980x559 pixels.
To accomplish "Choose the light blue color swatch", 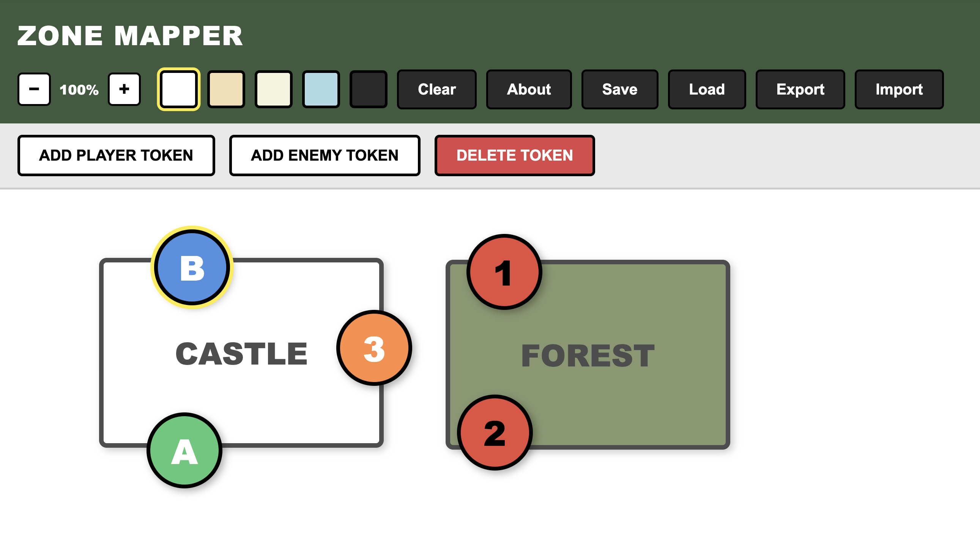I will pyautogui.click(x=321, y=89).
